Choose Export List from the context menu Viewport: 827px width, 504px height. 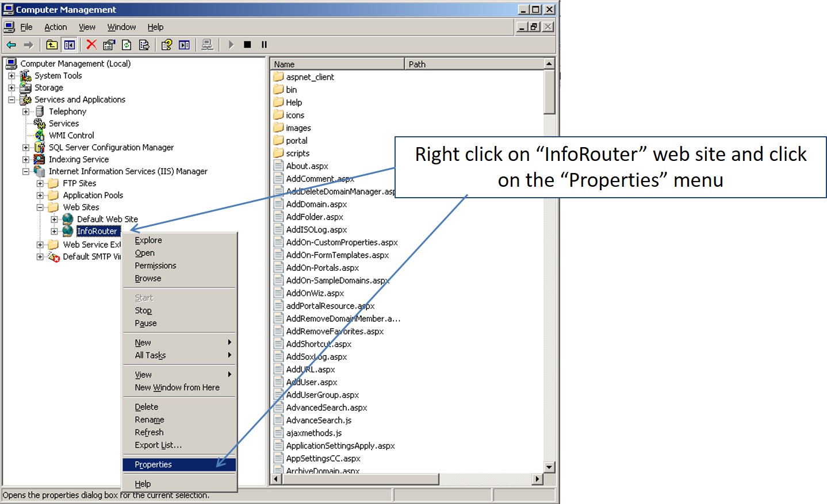coord(179,445)
